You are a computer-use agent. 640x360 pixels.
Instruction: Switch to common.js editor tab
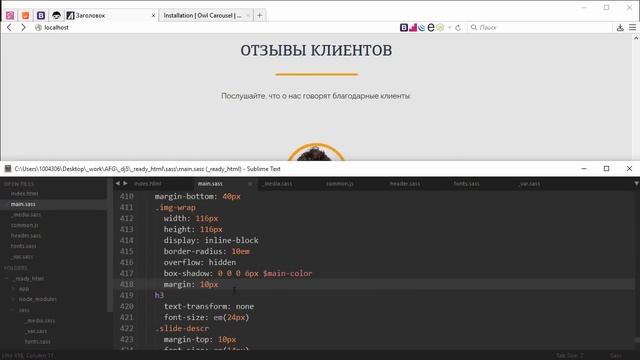340,184
